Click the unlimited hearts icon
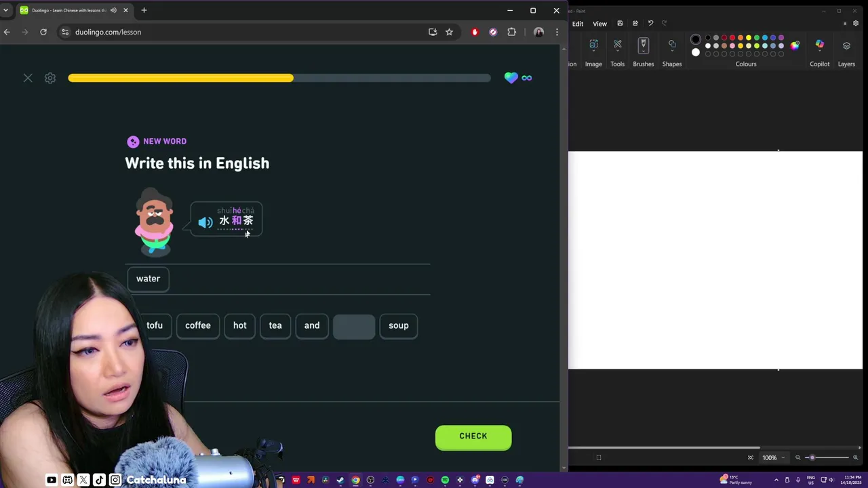The height and width of the screenshot is (488, 868). 518,78
